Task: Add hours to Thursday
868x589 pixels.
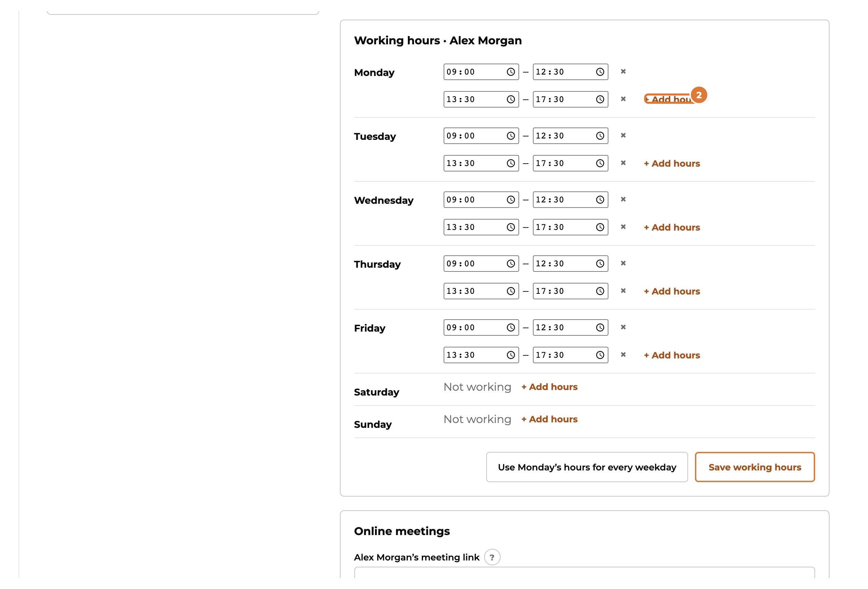Action: coord(672,291)
